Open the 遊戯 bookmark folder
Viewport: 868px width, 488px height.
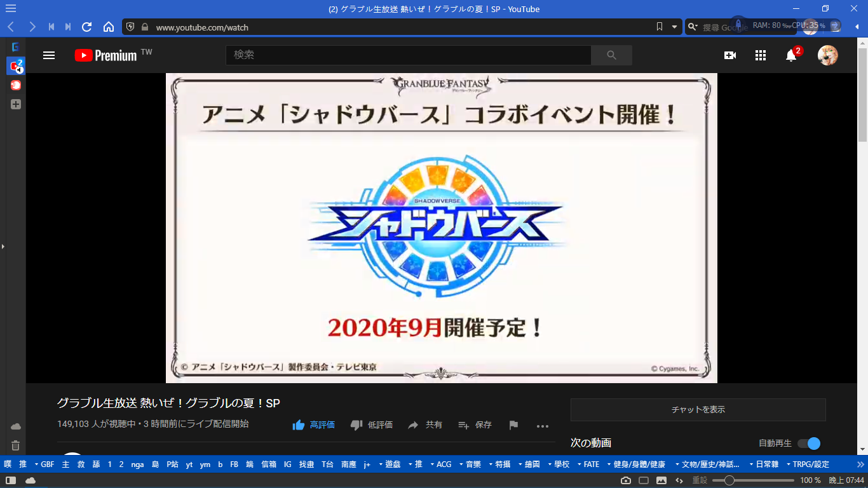click(x=390, y=464)
